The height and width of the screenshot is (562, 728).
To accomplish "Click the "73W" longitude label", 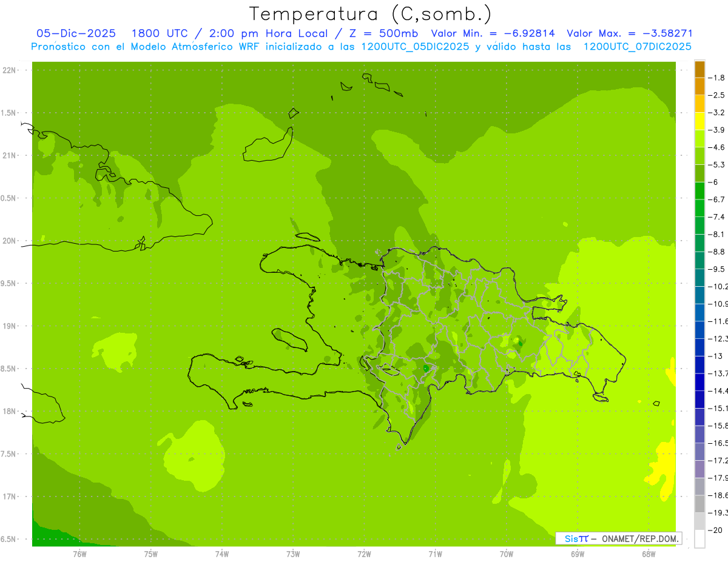I will click(293, 554).
